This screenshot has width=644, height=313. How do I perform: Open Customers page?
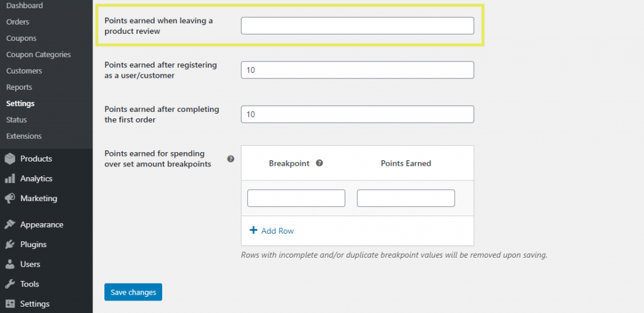point(25,71)
